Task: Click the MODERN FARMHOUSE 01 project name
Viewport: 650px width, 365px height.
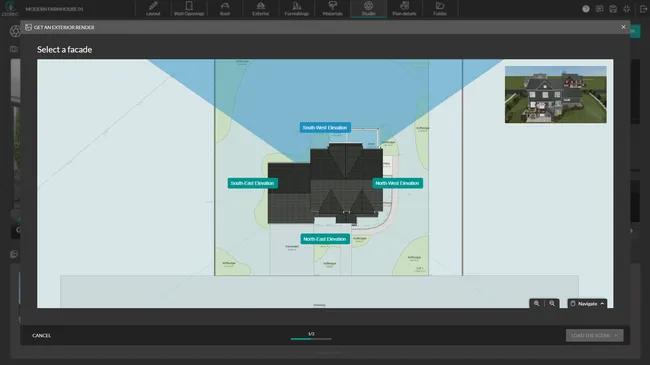Action: [54, 9]
